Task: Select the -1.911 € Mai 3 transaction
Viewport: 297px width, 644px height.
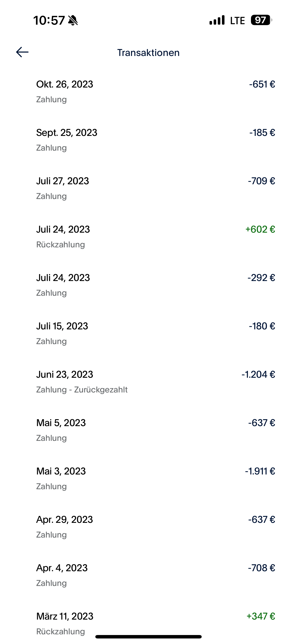Action: (155, 478)
